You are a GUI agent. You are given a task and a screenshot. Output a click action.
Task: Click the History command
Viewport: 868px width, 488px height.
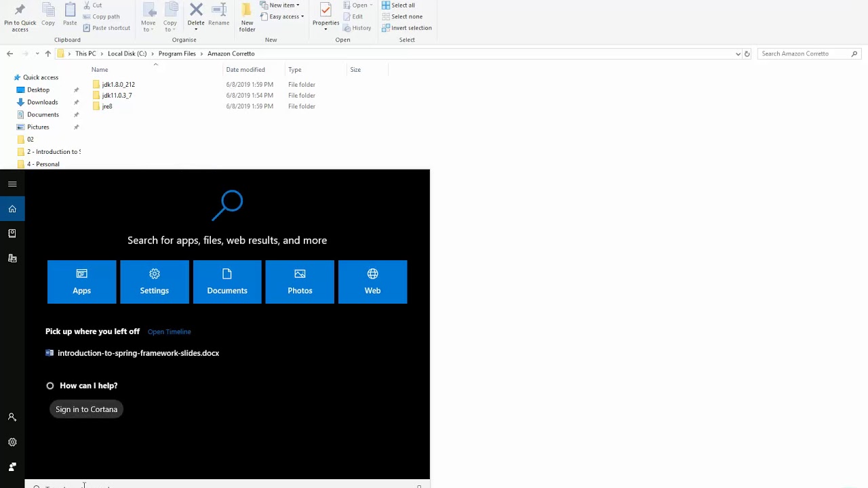(x=357, y=28)
